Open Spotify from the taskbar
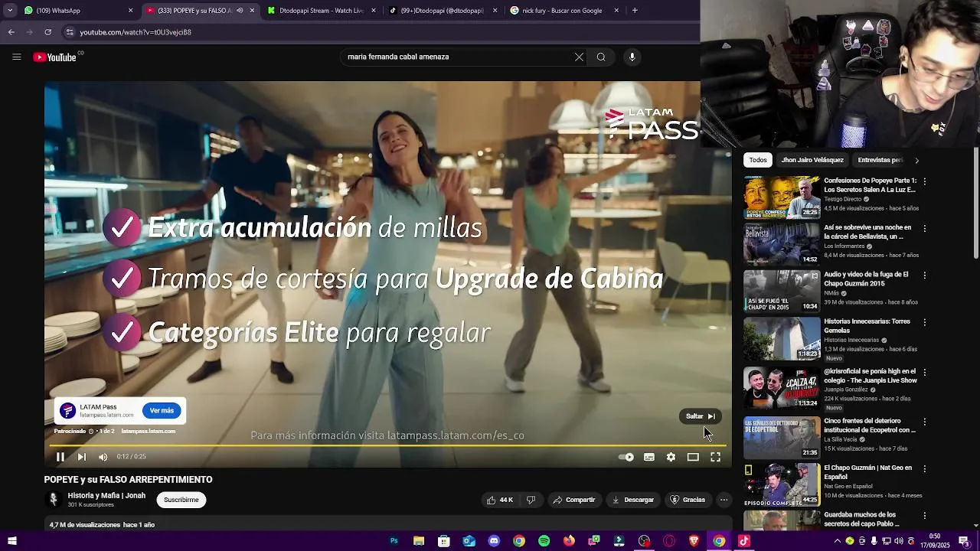Screen dimensions: 980x551 point(544,541)
